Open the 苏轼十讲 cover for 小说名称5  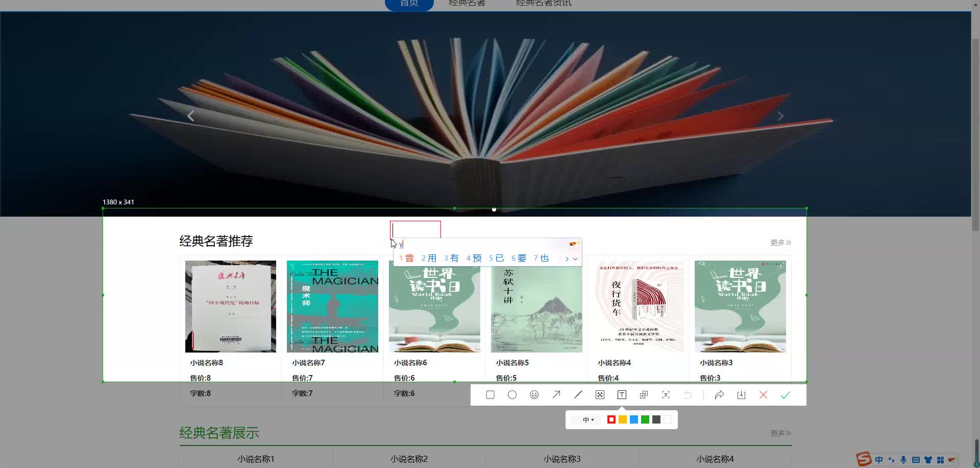(x=536, y=307)
